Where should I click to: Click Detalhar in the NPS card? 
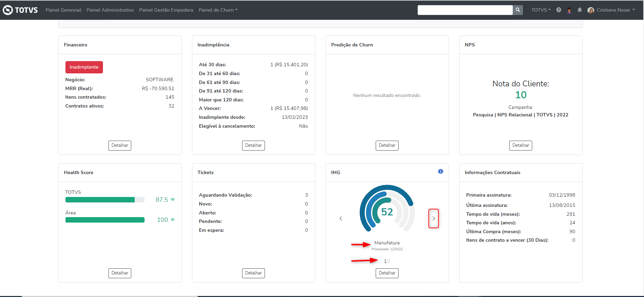click(x=521, y=145)
